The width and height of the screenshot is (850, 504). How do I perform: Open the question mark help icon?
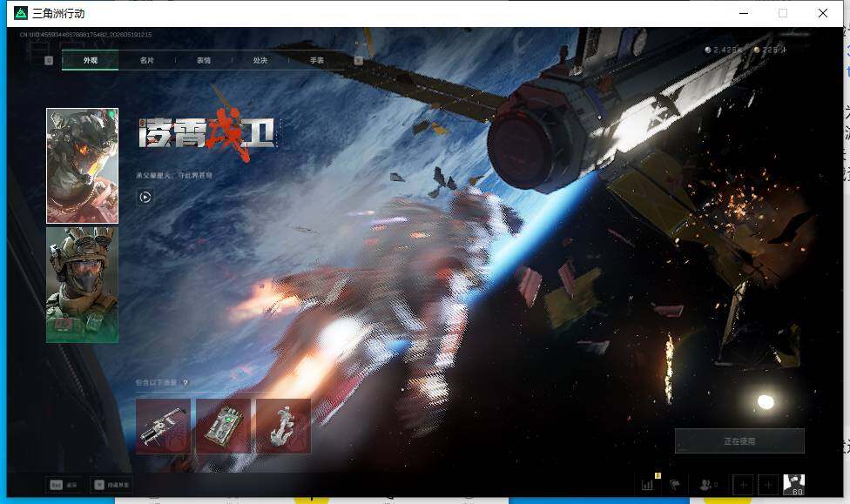(x=186, y=383)
